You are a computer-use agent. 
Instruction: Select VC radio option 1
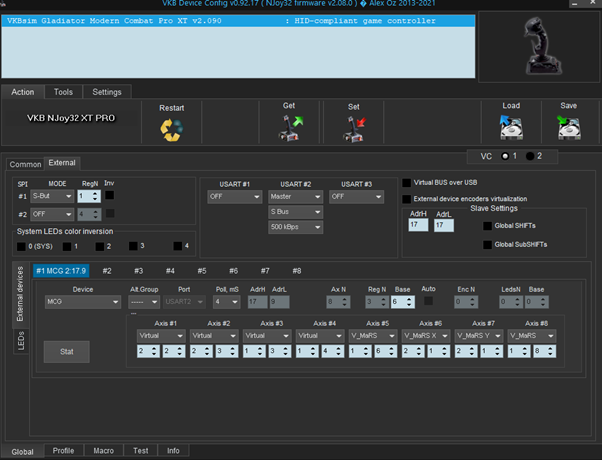tap(505, 156)
